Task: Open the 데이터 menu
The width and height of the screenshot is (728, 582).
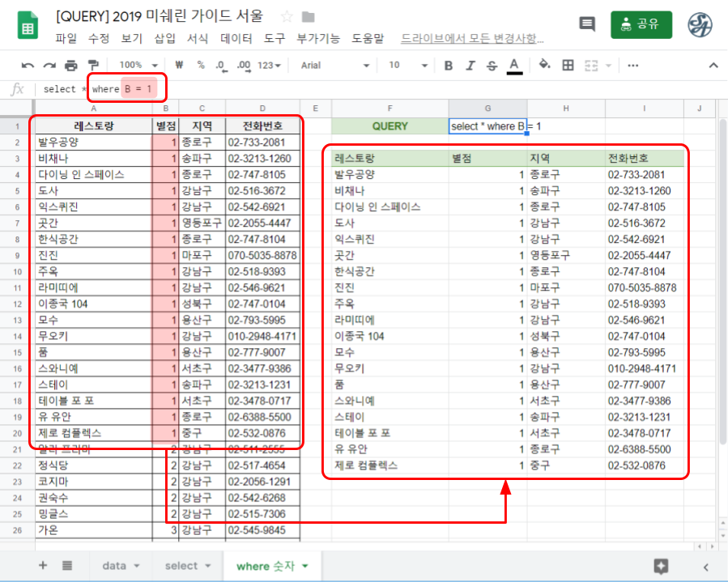Action: (x=236, y=37)
